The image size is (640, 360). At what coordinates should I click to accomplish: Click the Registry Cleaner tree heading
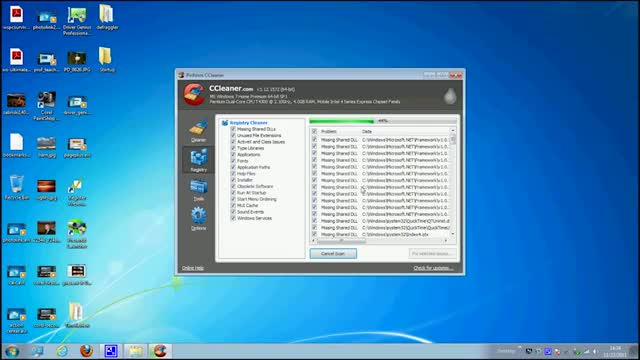(248, 123)
